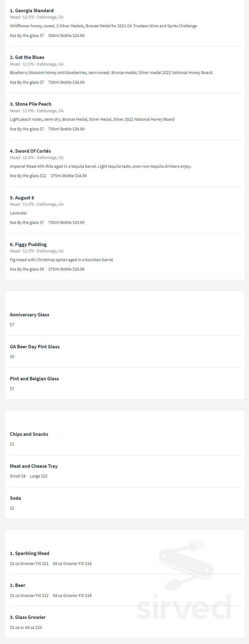The height and width of the screenshot is (644, 249).
Task: Click the Stone Pile Peach heading
Action: [x=30, y=104]
